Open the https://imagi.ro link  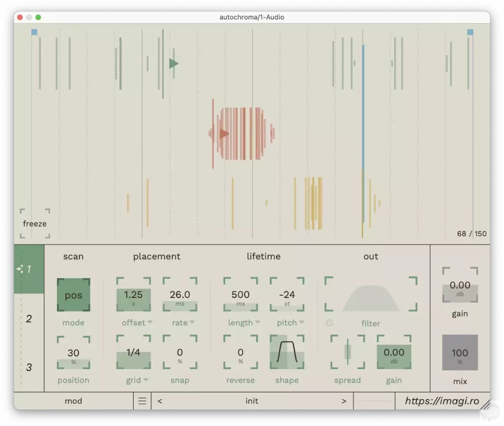[442, 401]
